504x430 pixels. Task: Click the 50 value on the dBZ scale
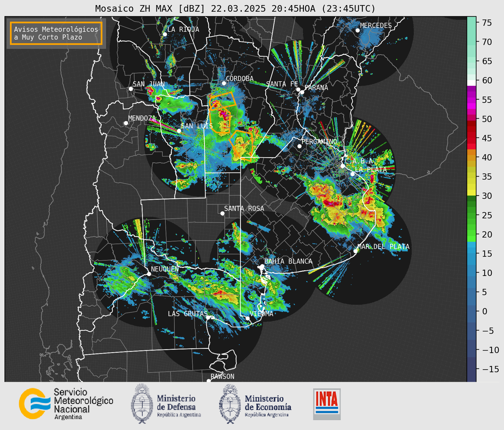coord(487,119)
